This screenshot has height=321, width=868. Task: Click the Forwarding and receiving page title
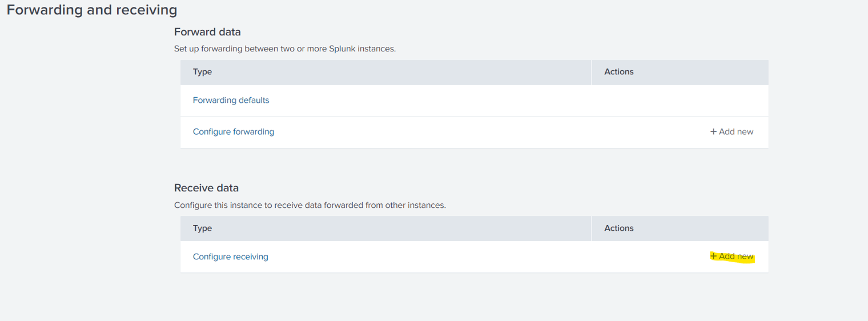[x=92, y=10]
